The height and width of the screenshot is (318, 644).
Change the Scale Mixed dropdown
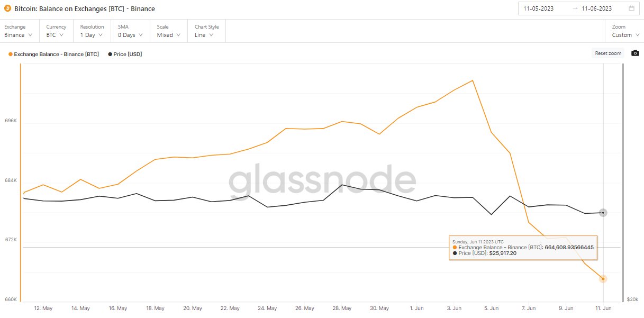click(x=168, y=35)
